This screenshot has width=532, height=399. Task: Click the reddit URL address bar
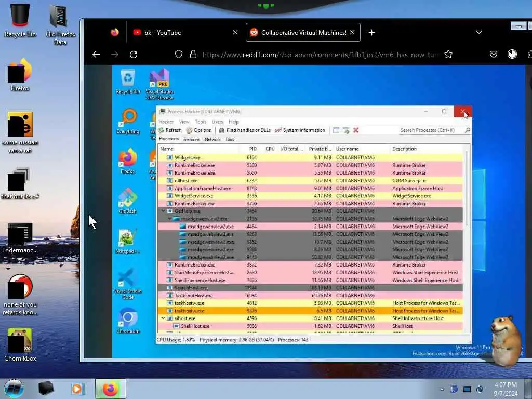(x=321, y=55)
